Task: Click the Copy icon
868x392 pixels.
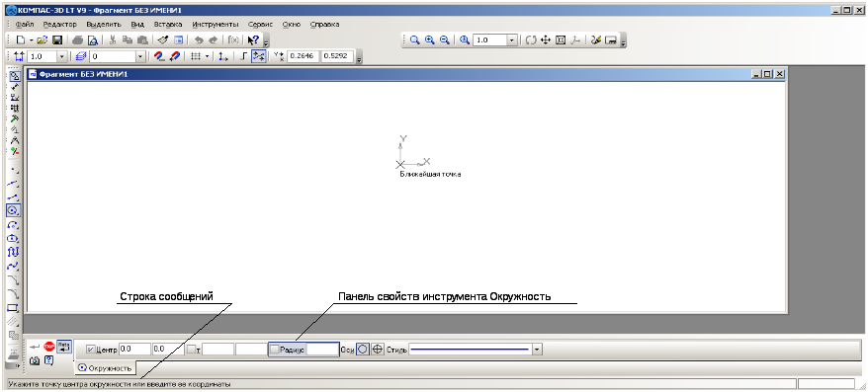Action: click(127, 40)
